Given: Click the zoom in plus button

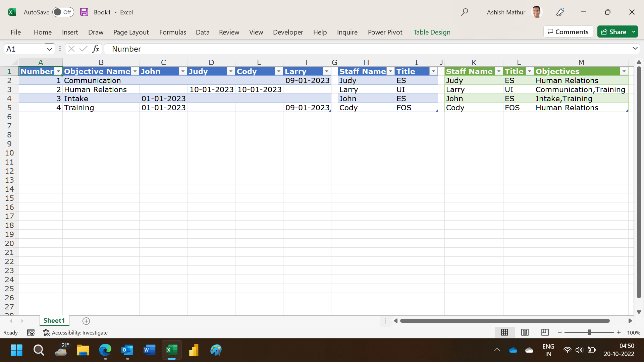Looking at the screenshot, I should tap(619, 333).
